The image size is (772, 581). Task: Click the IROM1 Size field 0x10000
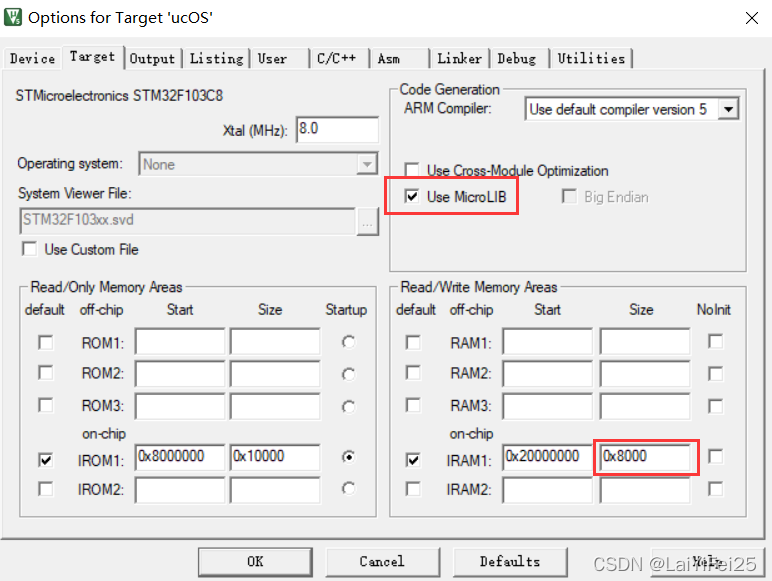pyautogui.click(x=275, y=457)
